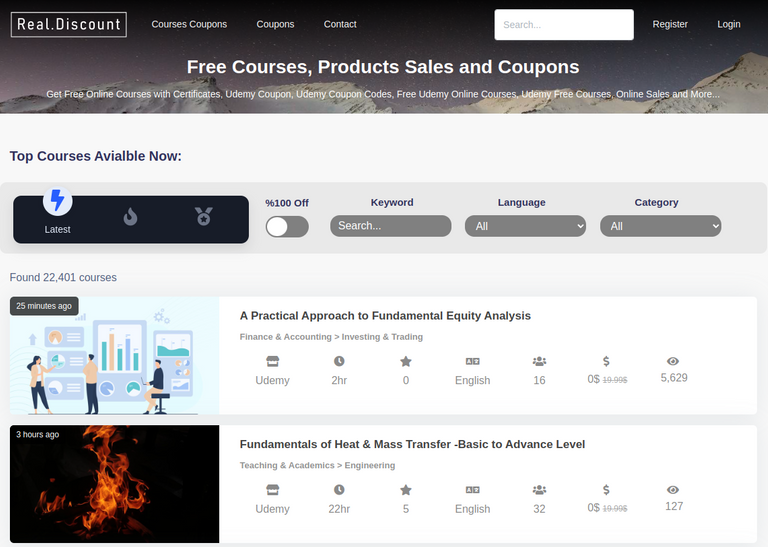Select the Latest lightning bolt icon

pyautogui.click(x=57, y=200)
